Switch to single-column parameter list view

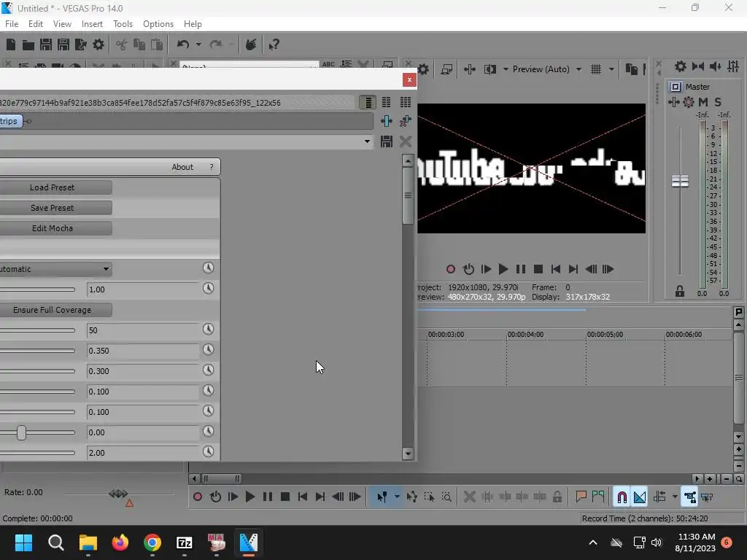click(368, 102)
